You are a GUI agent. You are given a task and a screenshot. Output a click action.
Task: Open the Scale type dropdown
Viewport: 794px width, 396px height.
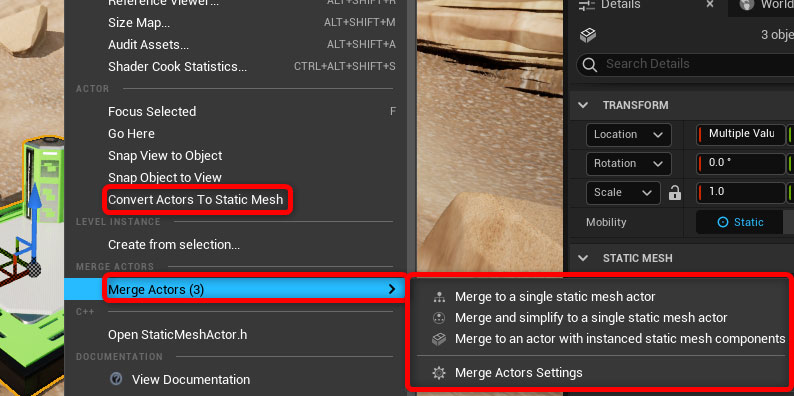pyautogui.click(x=623, y=193)
